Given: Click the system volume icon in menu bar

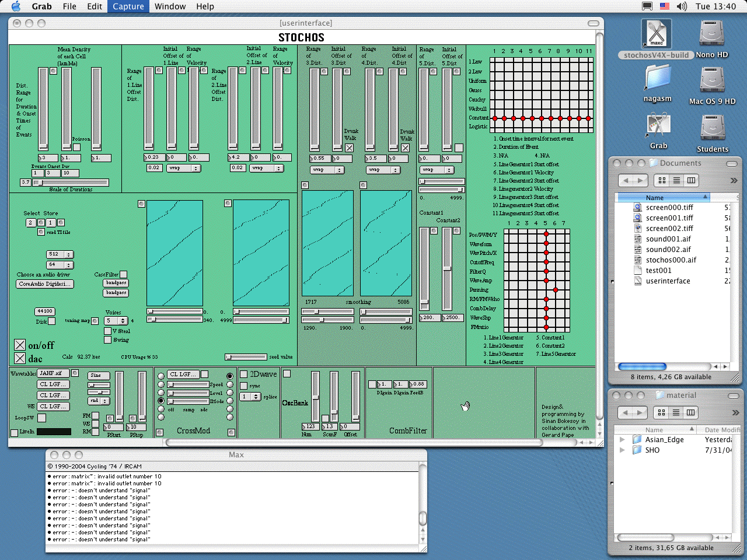Looking at the screenshot, I should tap(682, 6).
